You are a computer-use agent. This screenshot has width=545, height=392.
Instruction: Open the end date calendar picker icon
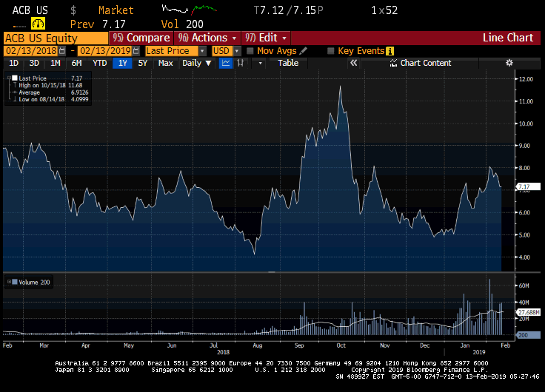click(x=136, y=51)
